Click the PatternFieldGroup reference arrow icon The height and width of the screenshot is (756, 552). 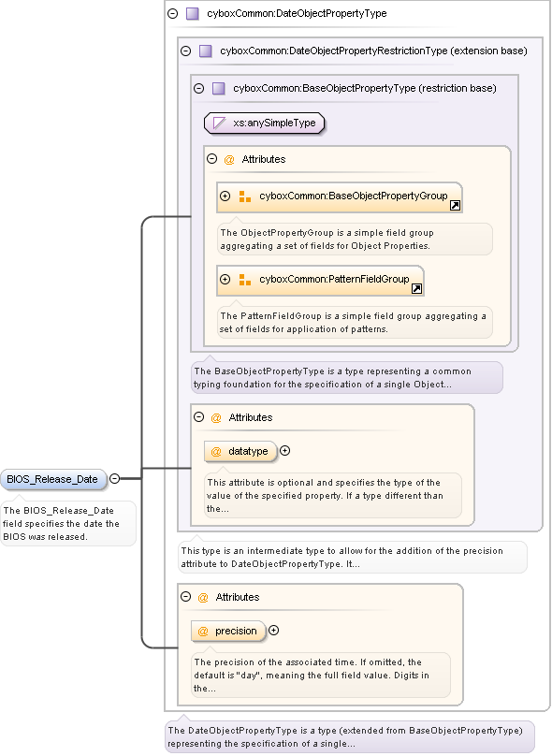coord(416,289)
